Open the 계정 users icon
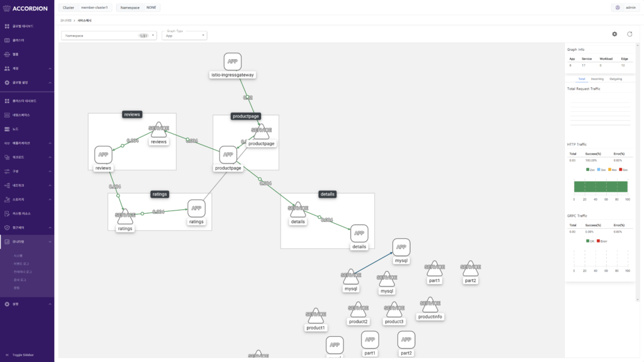This screenshot has height=362, width=644. coord(7,69)
